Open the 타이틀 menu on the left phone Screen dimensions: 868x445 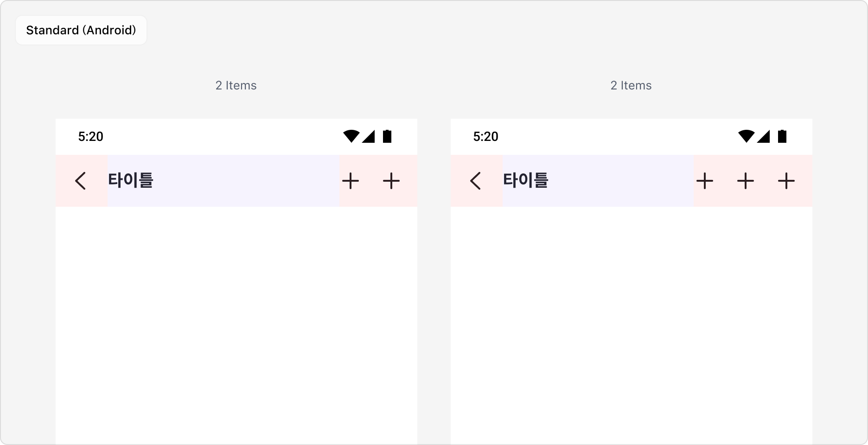[x=131, y=181]
